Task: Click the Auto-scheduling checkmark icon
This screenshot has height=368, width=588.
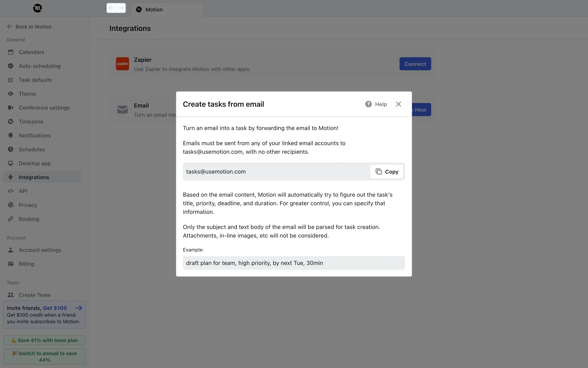Action: tap(10, 66)
